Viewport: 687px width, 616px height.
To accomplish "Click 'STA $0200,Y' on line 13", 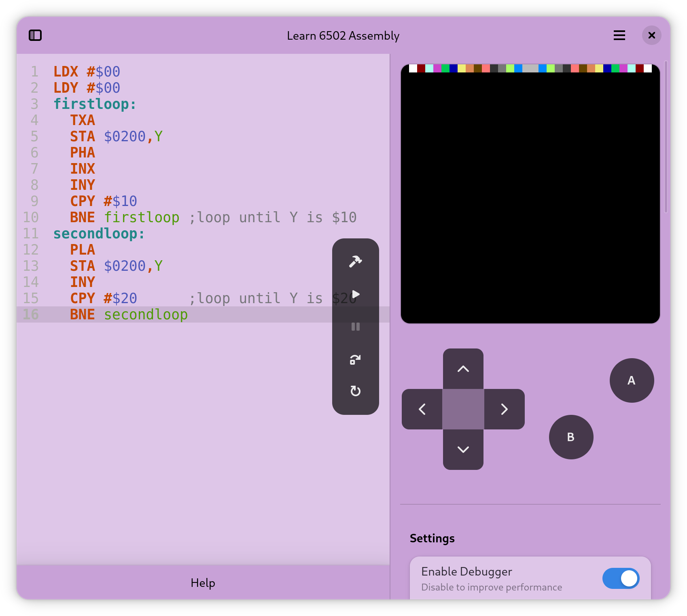I will [x=116, y=266].
